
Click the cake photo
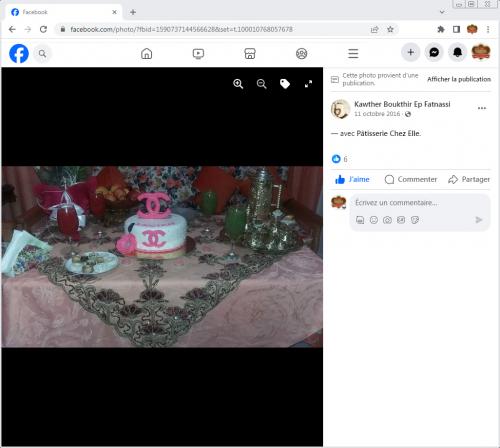point(162,257)
